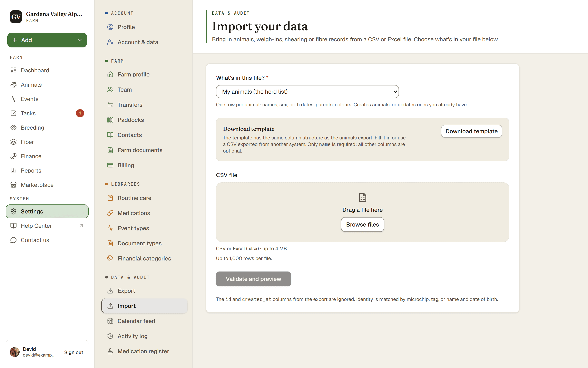The image size is (588, 368).
Task: Open Contact us link
Action: point(47,240)
